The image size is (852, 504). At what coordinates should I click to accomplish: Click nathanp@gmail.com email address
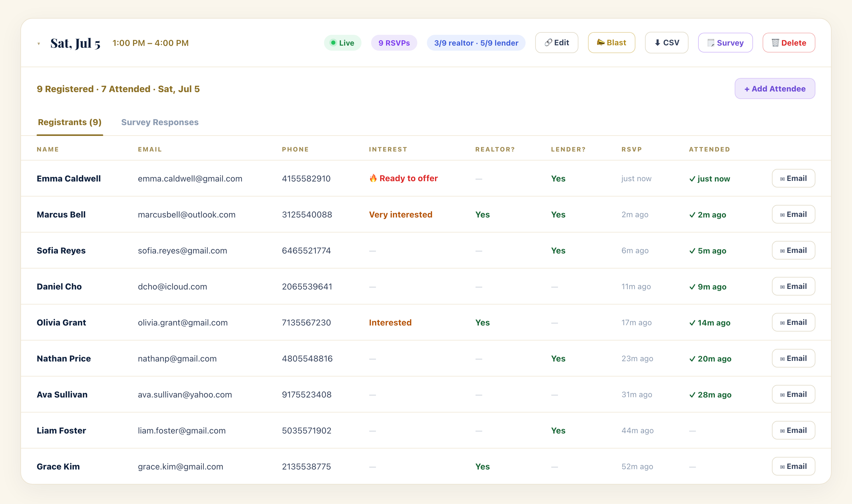(177, 358)
